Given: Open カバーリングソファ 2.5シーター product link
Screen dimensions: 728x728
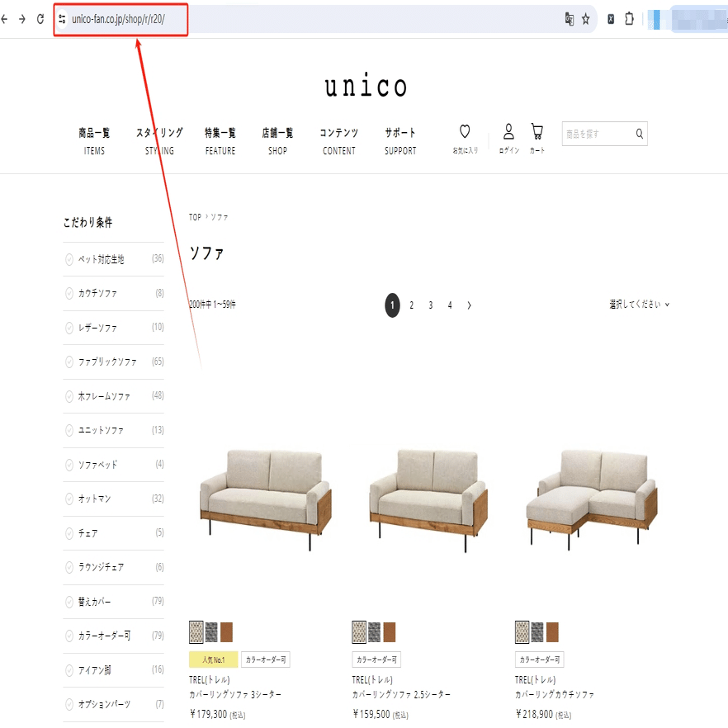Looking at the screenshot, I should click(401, 695).
